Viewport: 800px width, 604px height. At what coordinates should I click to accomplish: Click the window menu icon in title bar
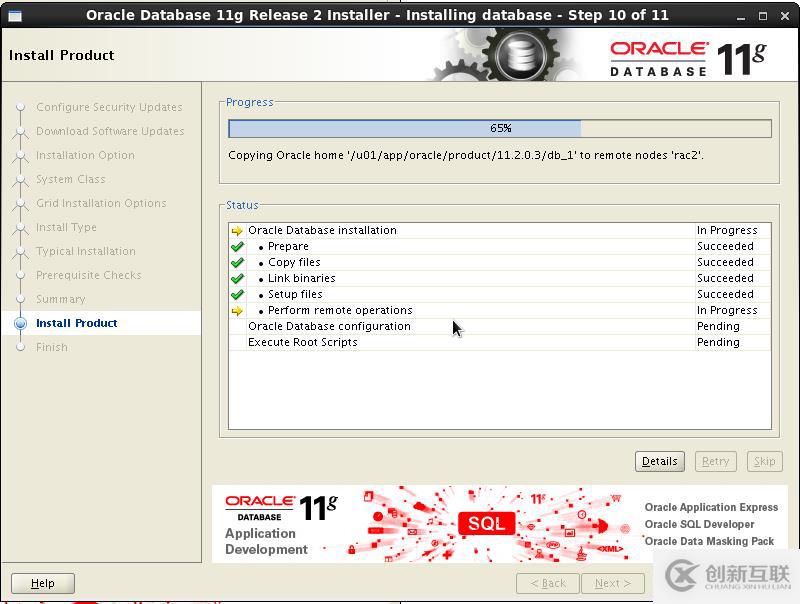click(15, 16)
